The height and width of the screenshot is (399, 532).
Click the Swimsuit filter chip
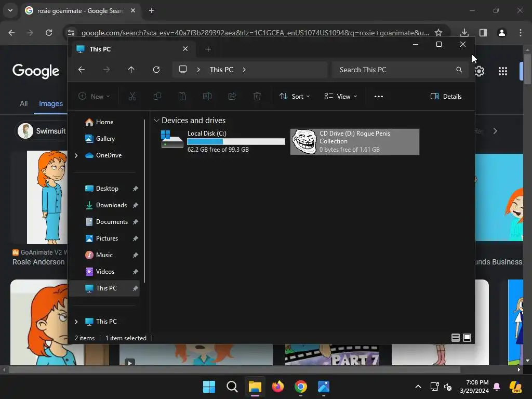point(42,130)
